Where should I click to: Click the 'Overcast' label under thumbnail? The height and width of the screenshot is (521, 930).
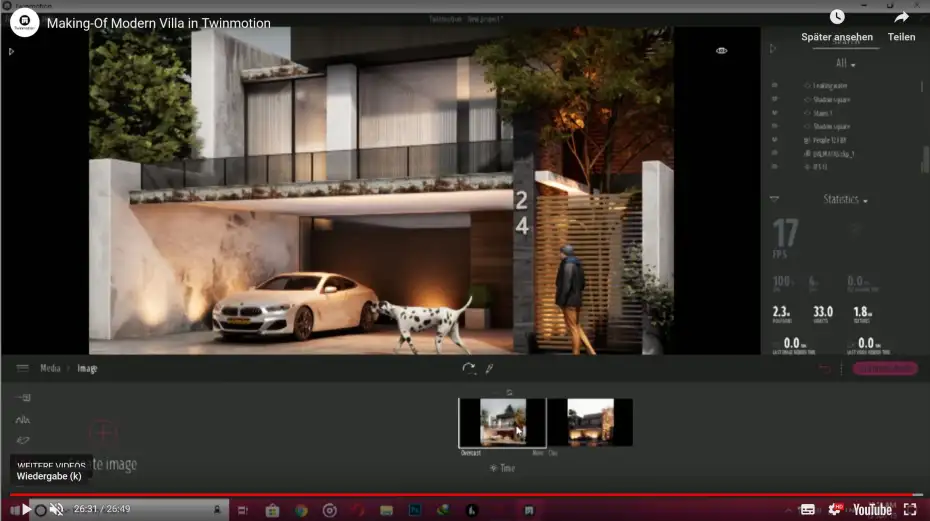point(471,453)
